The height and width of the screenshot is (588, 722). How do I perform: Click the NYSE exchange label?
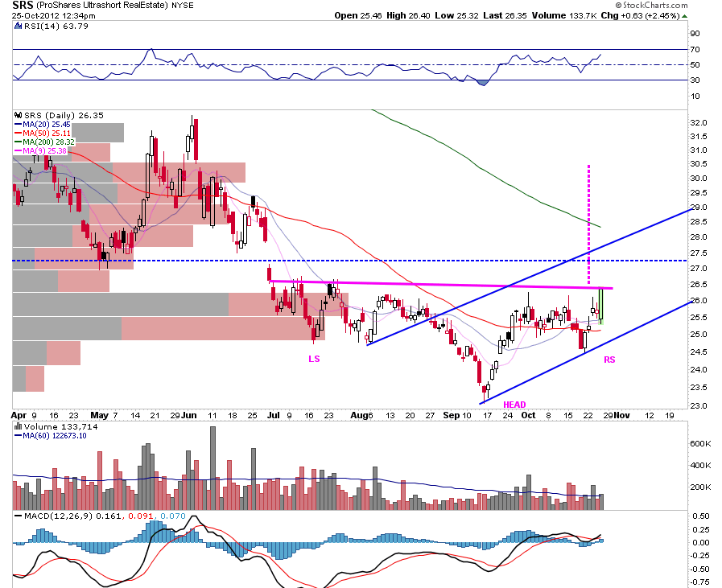pos(183,6)
